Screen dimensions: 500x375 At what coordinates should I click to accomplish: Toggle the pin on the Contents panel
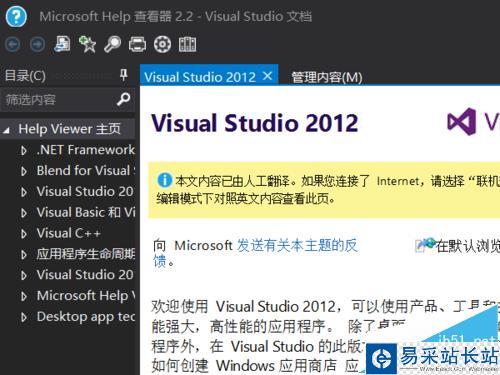[124, 75]
